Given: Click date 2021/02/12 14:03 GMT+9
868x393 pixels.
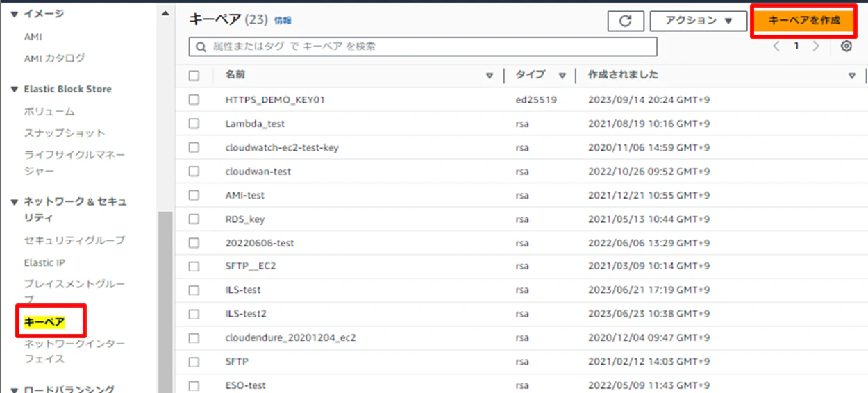Looking at the screenshot, I should coord(649,361).
